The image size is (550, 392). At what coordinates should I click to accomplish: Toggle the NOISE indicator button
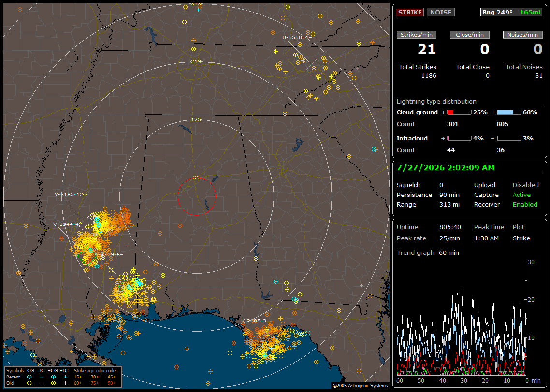(x=441, y=12)
